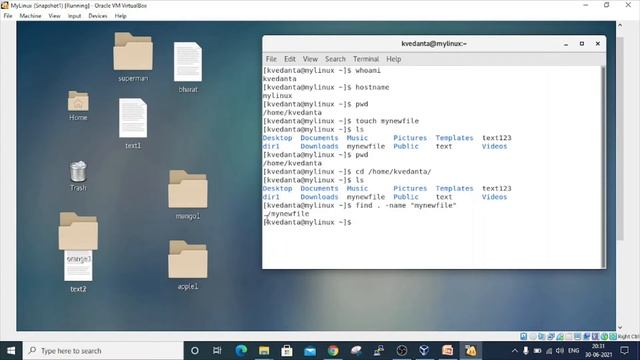Open OBS Studio from taskbar
The width and height of the screenshot is (640, 360).
pos(402,351)
